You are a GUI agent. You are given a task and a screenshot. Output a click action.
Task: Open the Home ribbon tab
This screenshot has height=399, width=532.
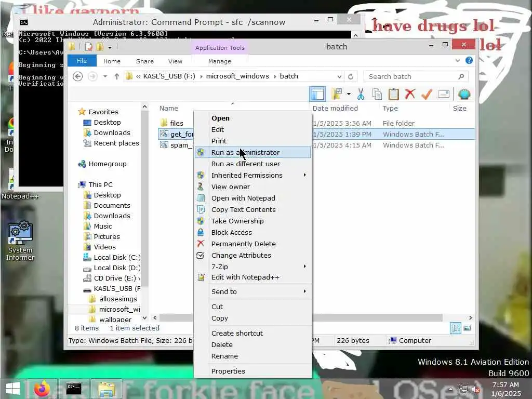point(112,61)
